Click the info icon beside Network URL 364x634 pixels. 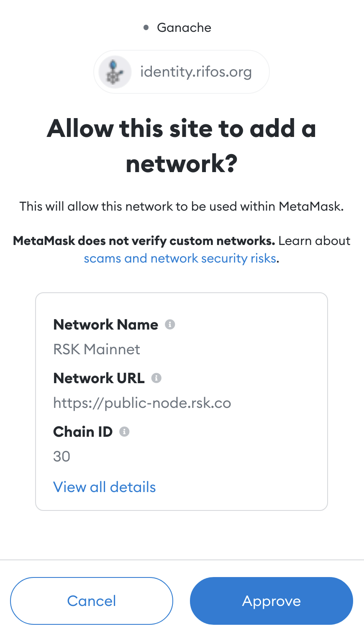pyautogui.click(x=156, y=378)
